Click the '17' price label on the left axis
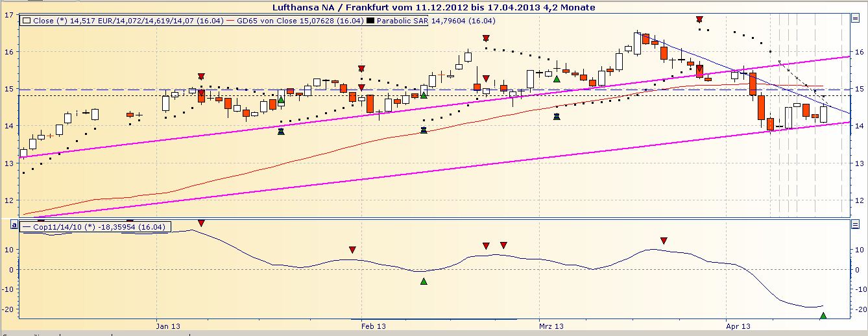Viewport: 868px width, 336px height. click(x=8, y=15)
